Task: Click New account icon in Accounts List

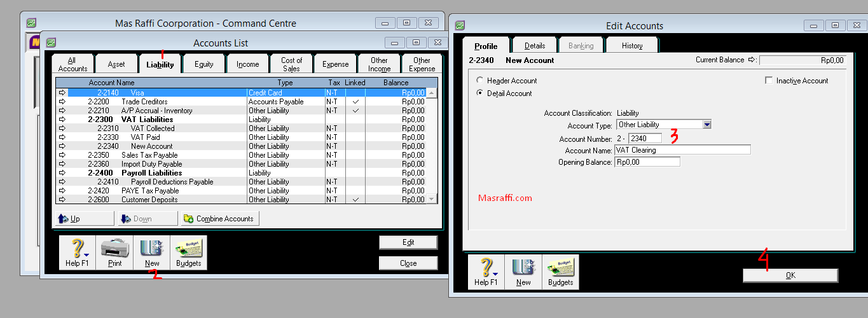Action: (x=151, y=252)
